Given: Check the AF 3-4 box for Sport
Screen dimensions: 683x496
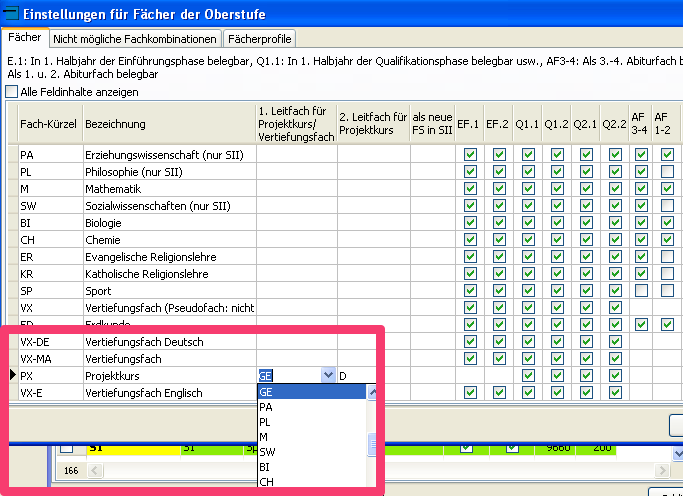Looking at the screenshot, I should (x=640, y=290).
